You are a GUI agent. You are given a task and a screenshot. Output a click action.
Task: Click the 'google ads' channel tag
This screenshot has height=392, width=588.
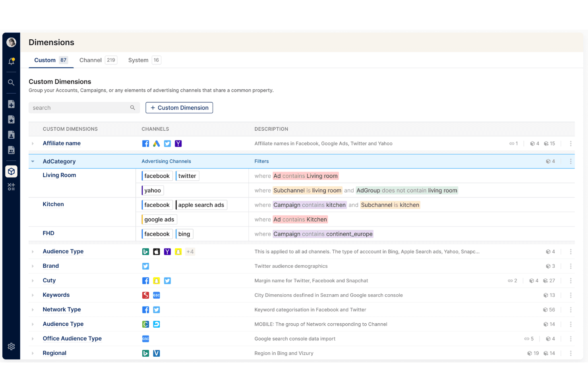159,220
